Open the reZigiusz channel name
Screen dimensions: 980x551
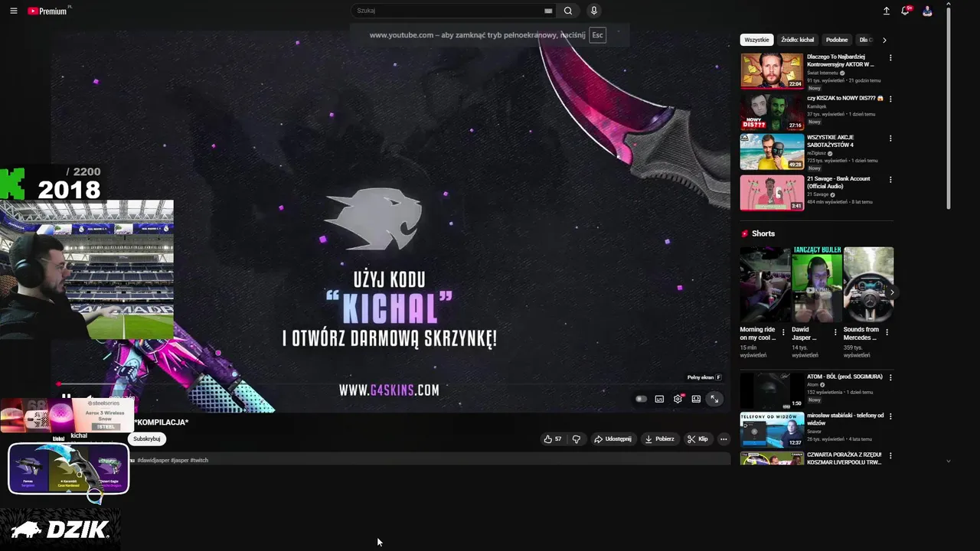(x=816, y=153)
